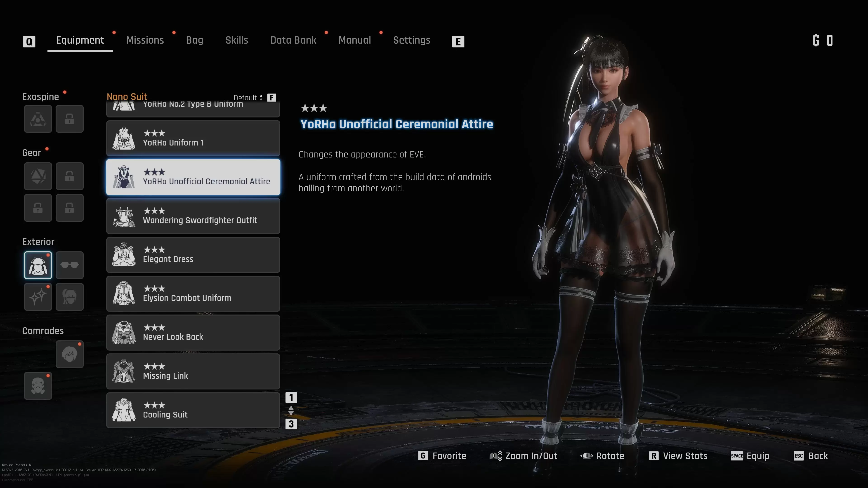Click the ESC key icon
Viewport: 868px width, 488px height.
click(x=799, y=456)
